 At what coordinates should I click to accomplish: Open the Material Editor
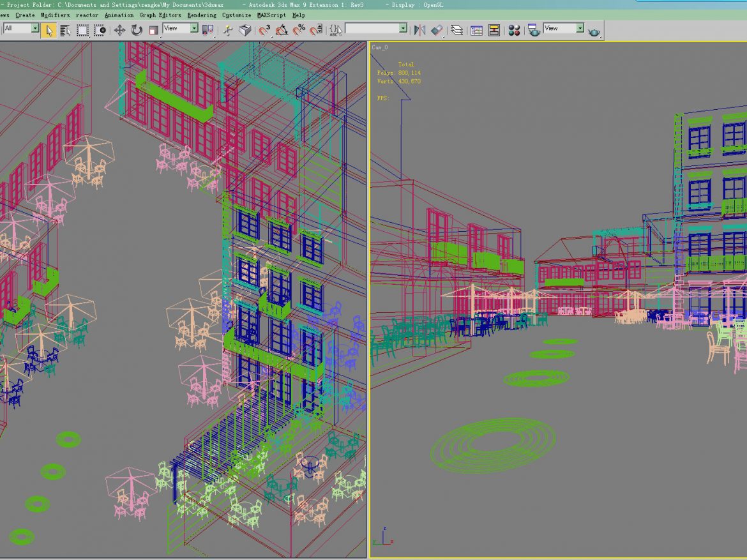514,29
